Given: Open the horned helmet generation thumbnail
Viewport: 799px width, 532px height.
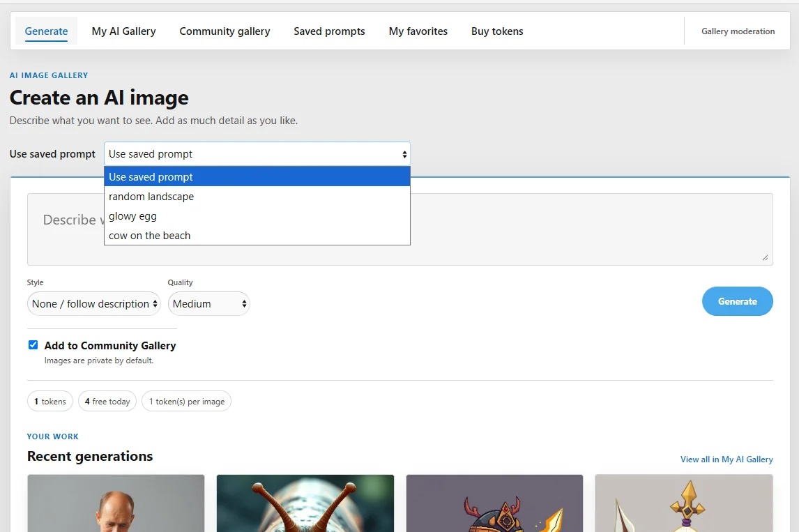Looking at the screenshot, I should pyautogui.click(x=495, y=503).
